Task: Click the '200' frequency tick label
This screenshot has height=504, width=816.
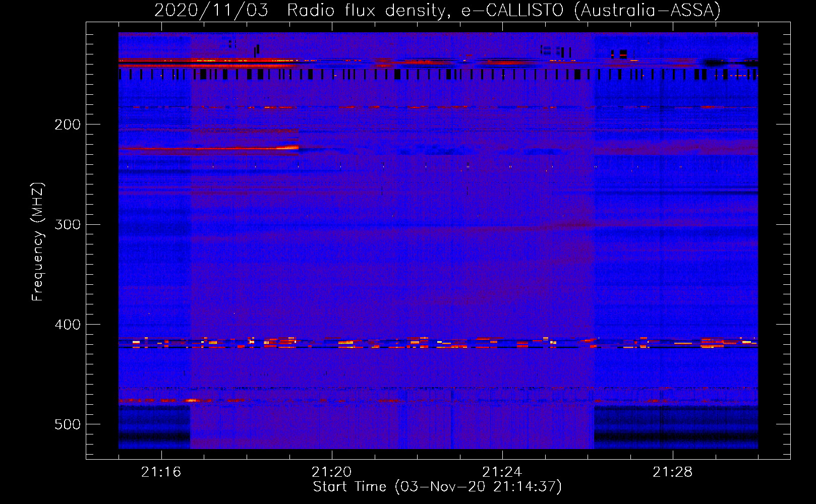Action: 68,124
